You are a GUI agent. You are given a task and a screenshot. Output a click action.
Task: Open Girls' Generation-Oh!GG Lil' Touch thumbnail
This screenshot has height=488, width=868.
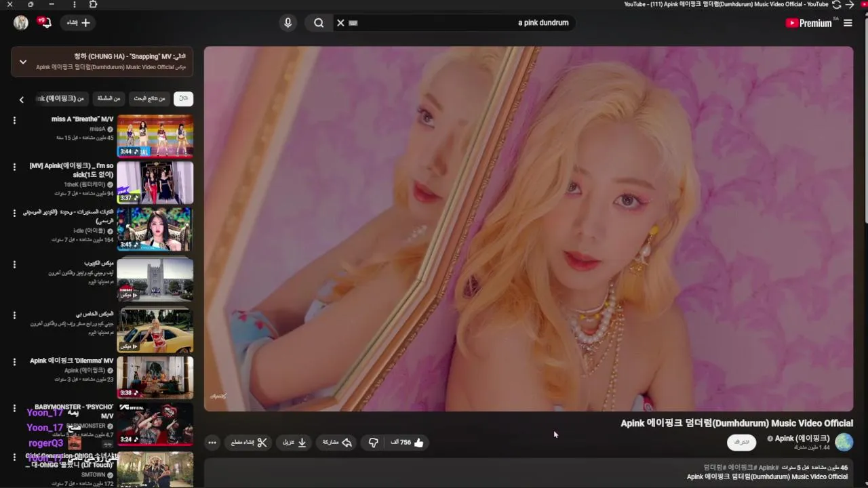click(155, 469)
